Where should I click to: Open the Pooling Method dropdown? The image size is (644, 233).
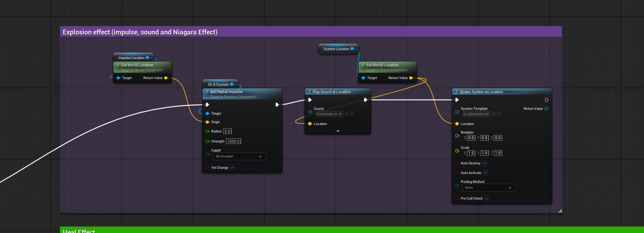pyautogui.click(x=489, y=188)
